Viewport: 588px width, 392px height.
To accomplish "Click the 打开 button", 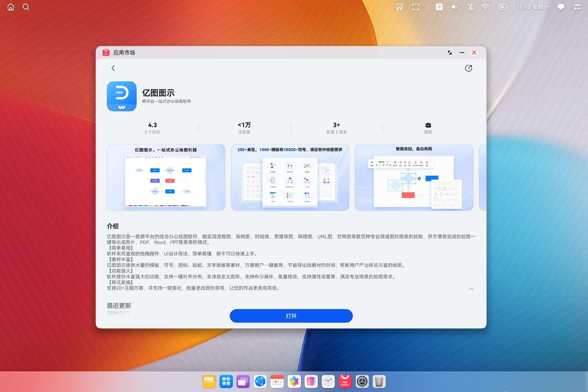I will pos(291,316).
